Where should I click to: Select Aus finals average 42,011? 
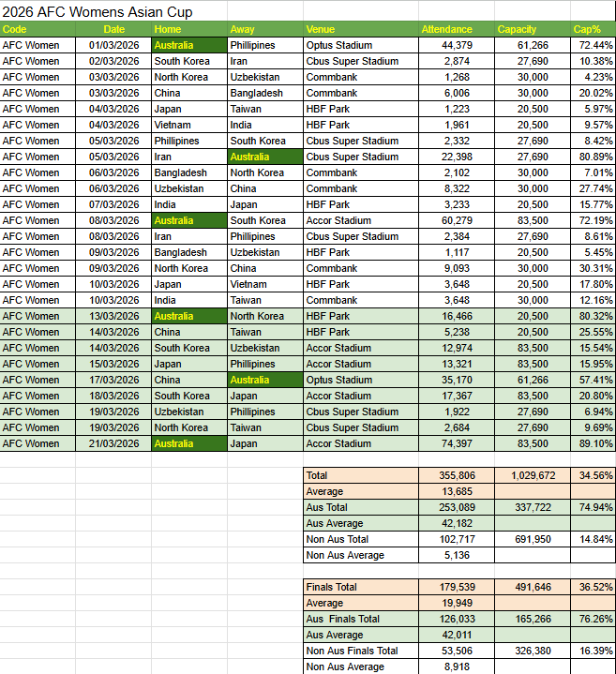pyautogui.click(x=457, y=635)
